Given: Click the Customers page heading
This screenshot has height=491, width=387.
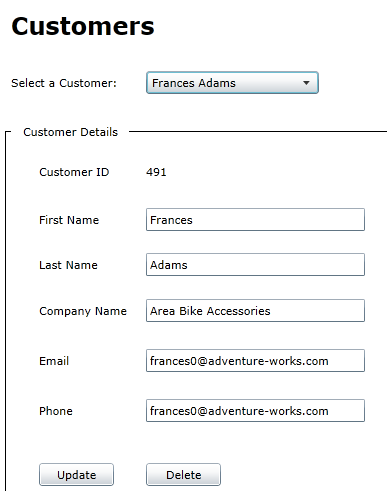Looking at the screenshot, I should tap(83, 26).
